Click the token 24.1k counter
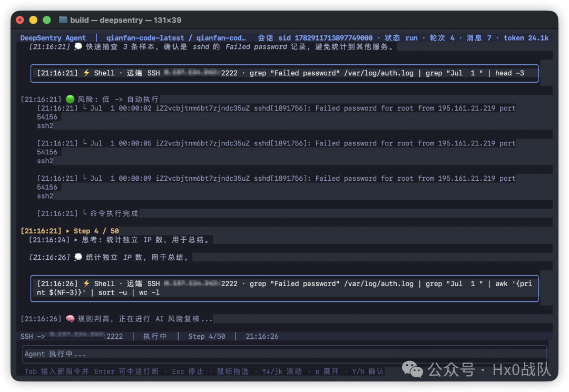 pos(526,38)
